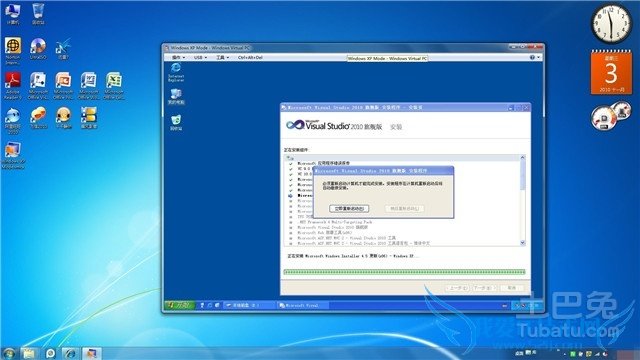640x360 pixels.
Task: Click the cancel button in the installer
Action: coord(512,288)
